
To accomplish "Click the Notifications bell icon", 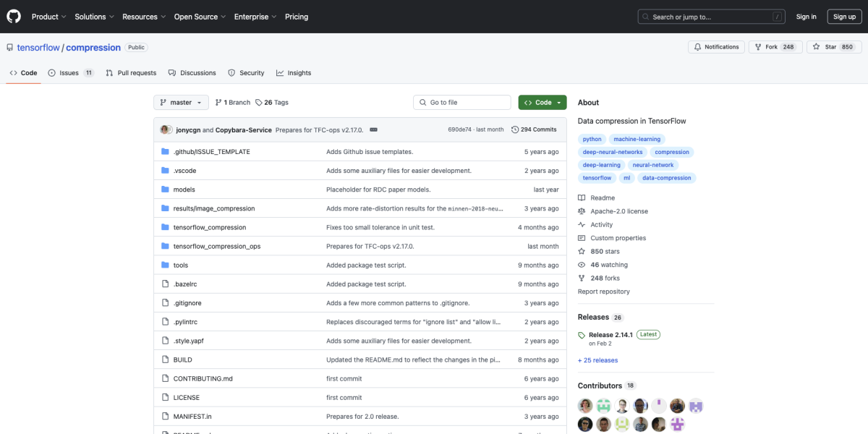I will point(697,47).
